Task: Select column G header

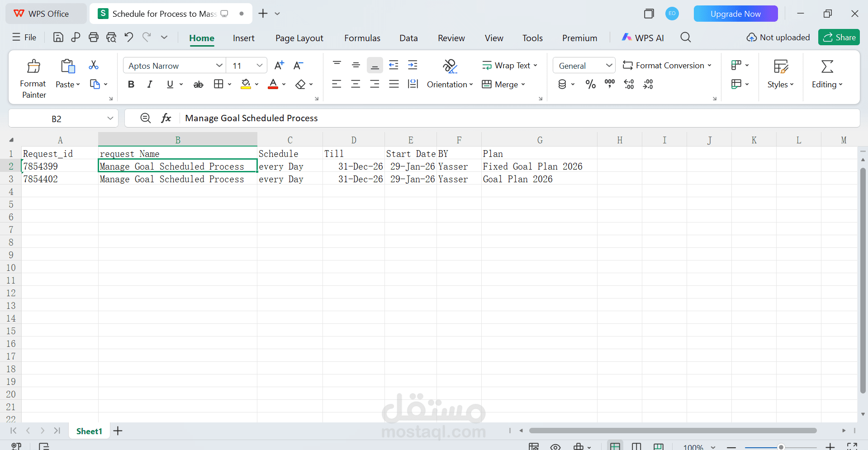Action: (x=540, y=140)
